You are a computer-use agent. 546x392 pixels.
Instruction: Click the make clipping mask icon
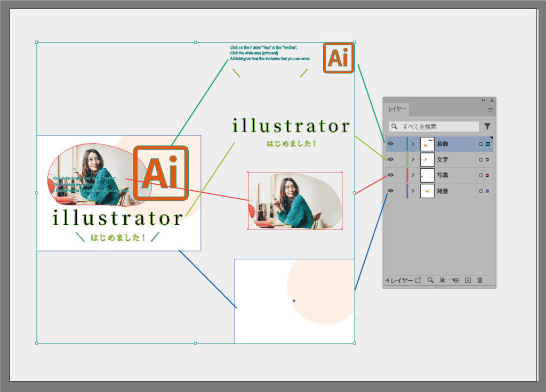pos(443,280)
